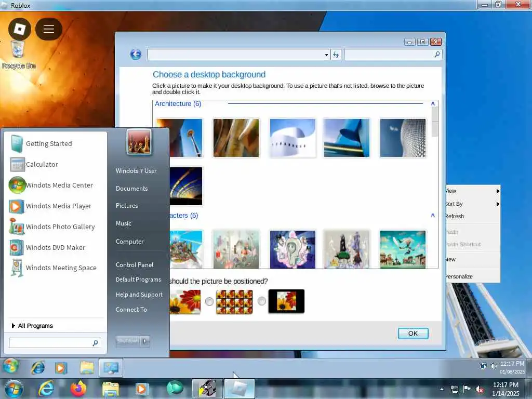This screenshot has width=532, height=399.
Task: Launch Windots Media Player from start menu
Action: pos(50,206)
